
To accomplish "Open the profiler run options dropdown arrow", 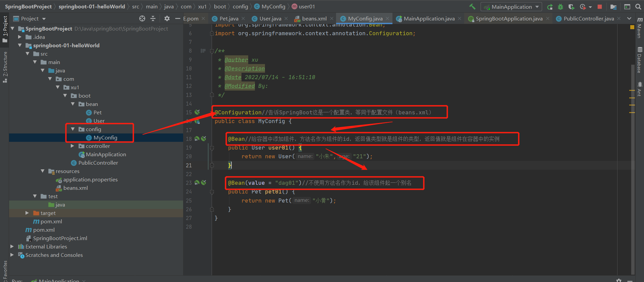I will 590,7.
